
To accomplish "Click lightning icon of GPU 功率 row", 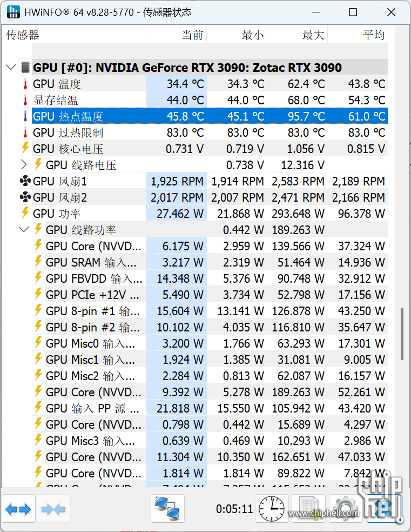I will pyautogui.click(x=25, y=213).
